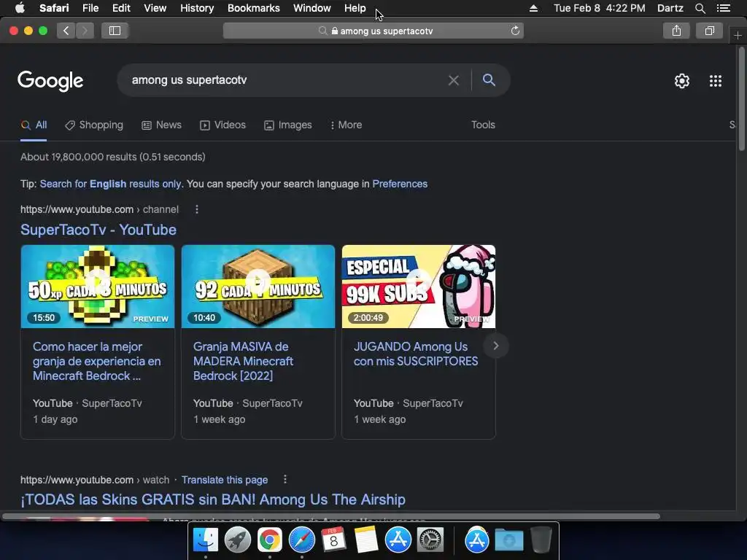Image resolution: width=747 pixels, height=560 pixels.
Task: Play the ESPECIAL 99K SUBS thumbnail
Action: [x=419, y=286]
